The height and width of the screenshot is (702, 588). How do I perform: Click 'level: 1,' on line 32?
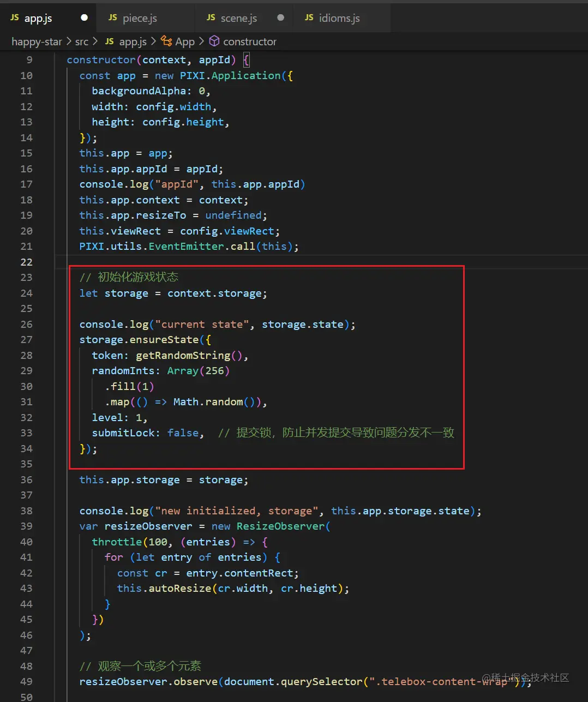(x=119, y=418)
